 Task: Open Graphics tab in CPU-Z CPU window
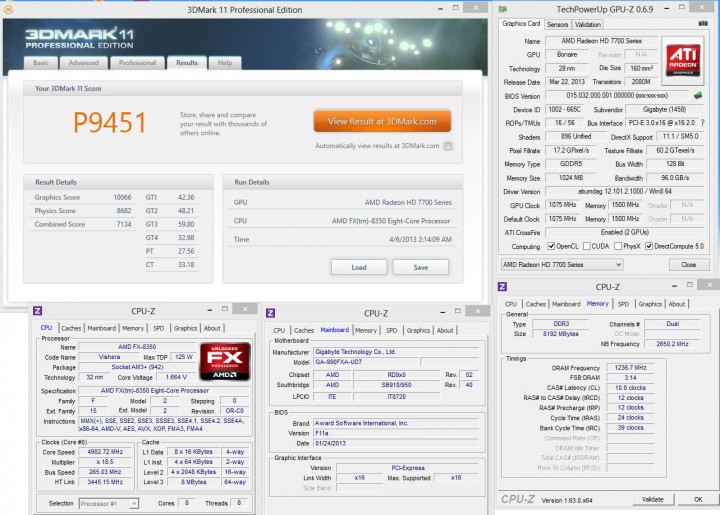coord(185,328)
